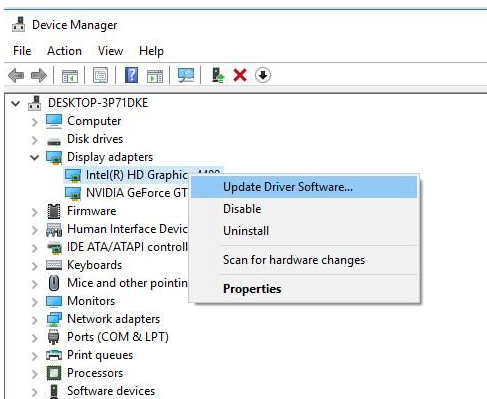Click the Back arrow toolbar icon

(16, 75)
